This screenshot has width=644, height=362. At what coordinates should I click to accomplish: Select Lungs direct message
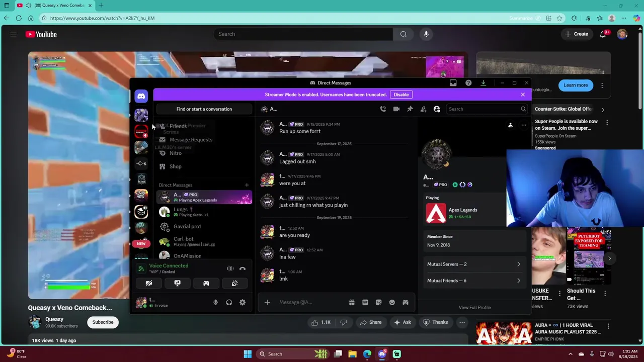point(204,212)
